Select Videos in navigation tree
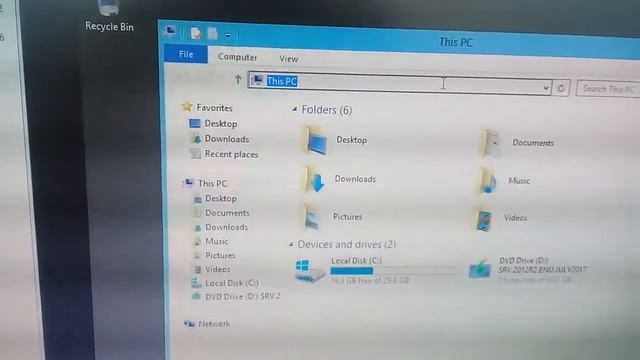 click(218, 269)
